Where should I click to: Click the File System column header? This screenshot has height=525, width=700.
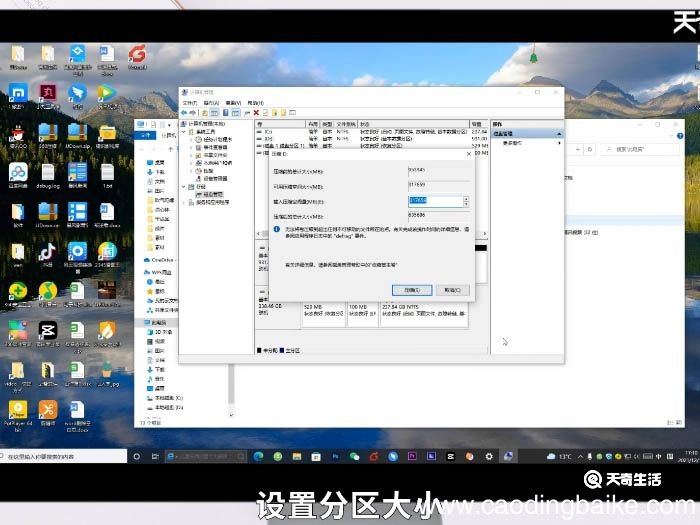click(346, 124)
